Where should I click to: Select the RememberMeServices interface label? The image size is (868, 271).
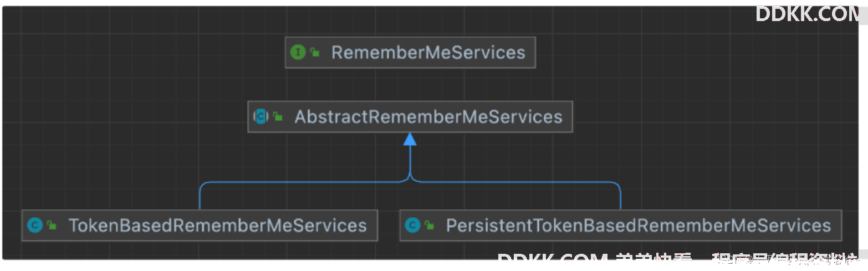click(428, 53)
